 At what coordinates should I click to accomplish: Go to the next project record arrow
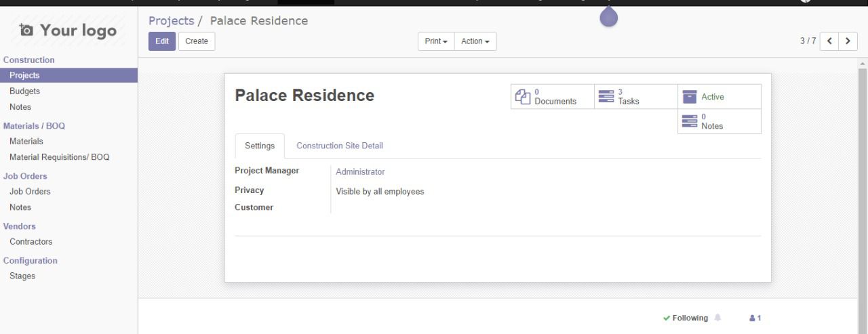coord(848,41)
